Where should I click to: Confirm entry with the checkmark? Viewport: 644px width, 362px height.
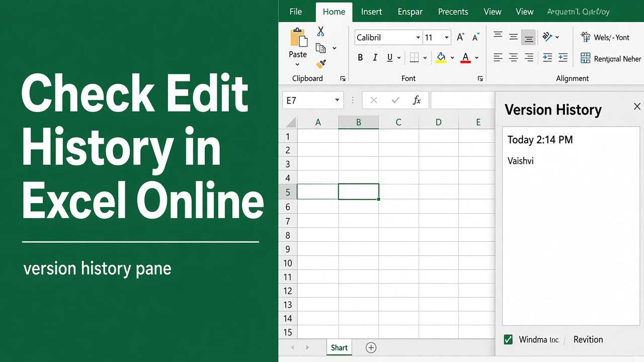395,101
